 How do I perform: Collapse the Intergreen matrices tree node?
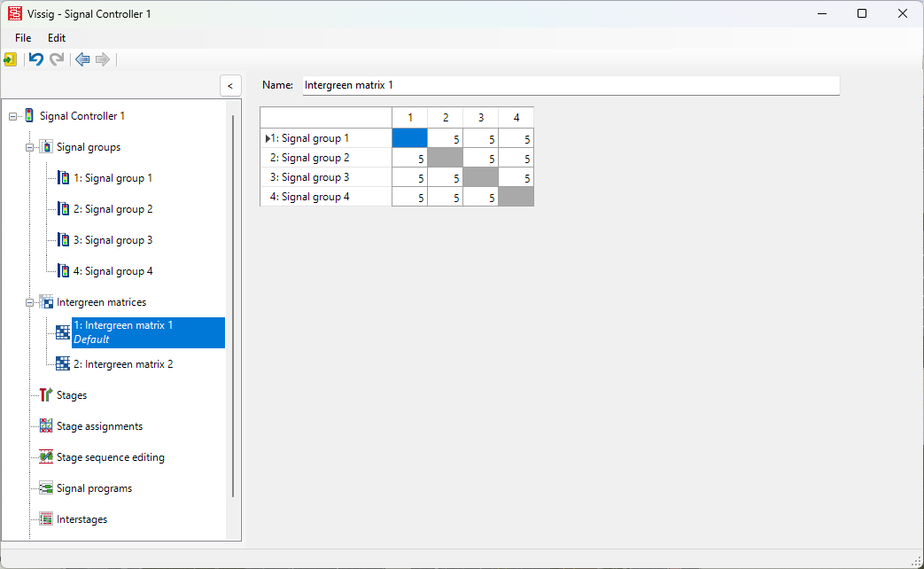(x=29, y=302)
